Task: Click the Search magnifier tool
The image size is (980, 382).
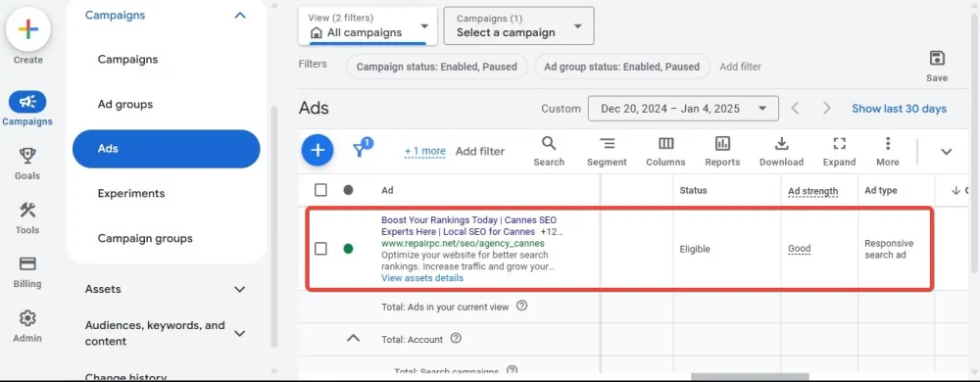Action: point(549,152)
